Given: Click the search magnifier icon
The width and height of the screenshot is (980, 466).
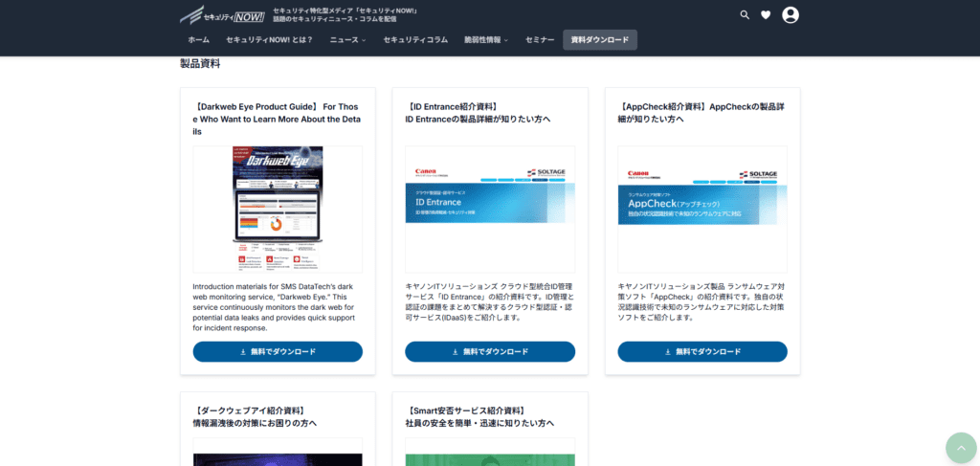Looking at the screenshot, I should tap(745, 15).
